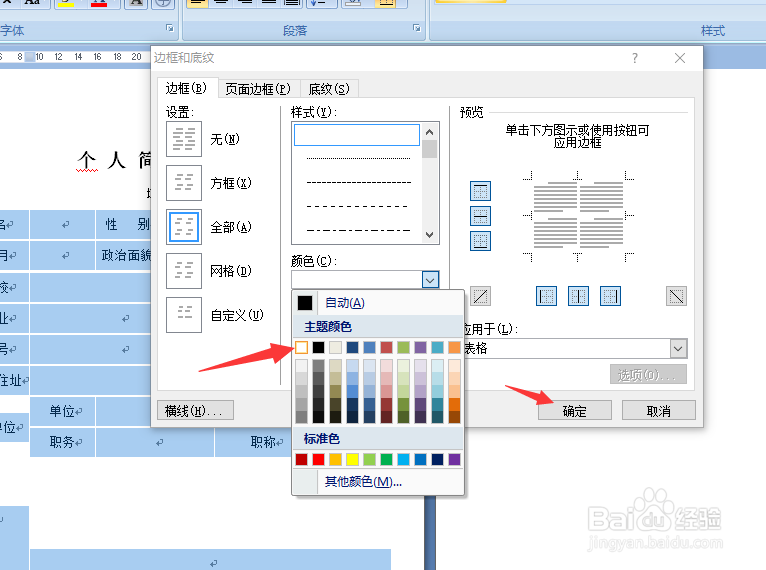The width and height of the screenshot is (766, 570).
Task: Select the Custom (自定义) border setting icon
Action: tap(184, 315)
